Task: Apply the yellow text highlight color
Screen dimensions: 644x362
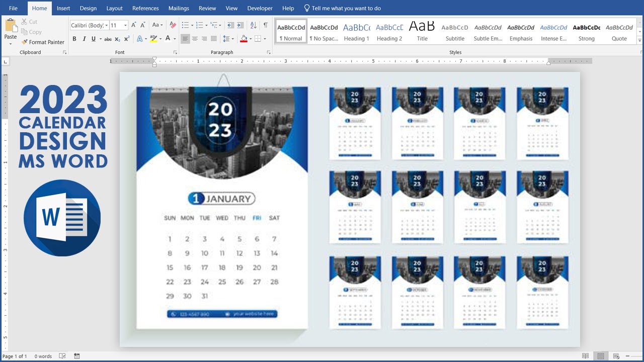Action: 152,39
